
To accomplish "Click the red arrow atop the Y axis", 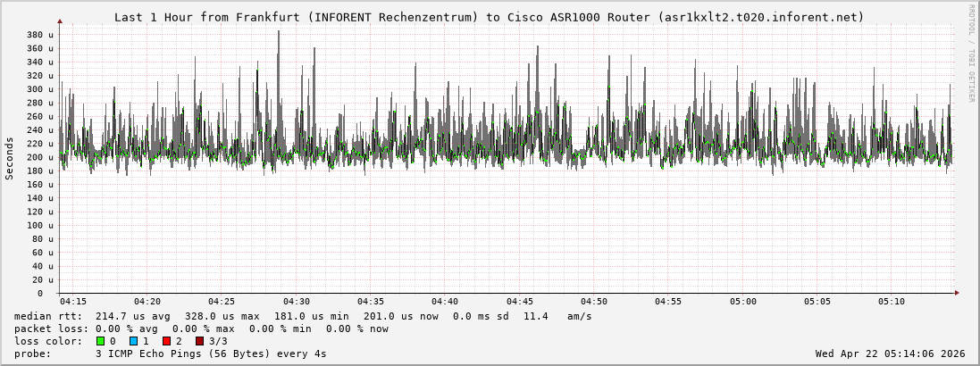I will [60, 20].
